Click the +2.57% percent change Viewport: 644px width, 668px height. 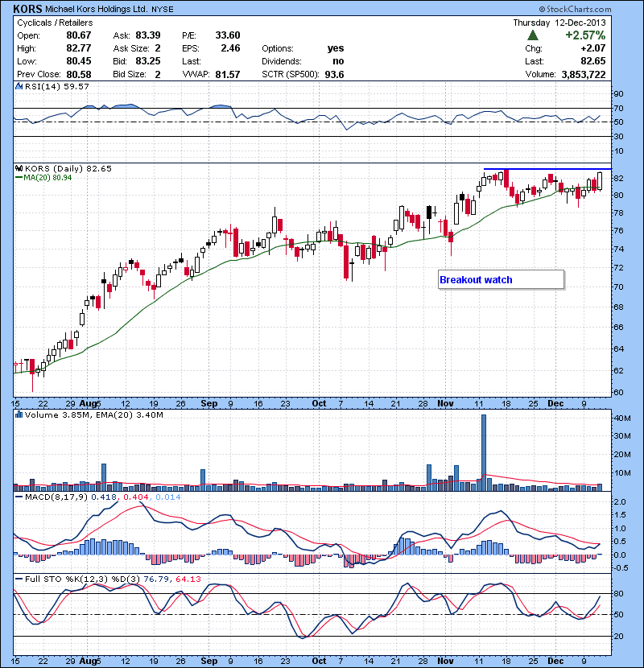[585, 35]
